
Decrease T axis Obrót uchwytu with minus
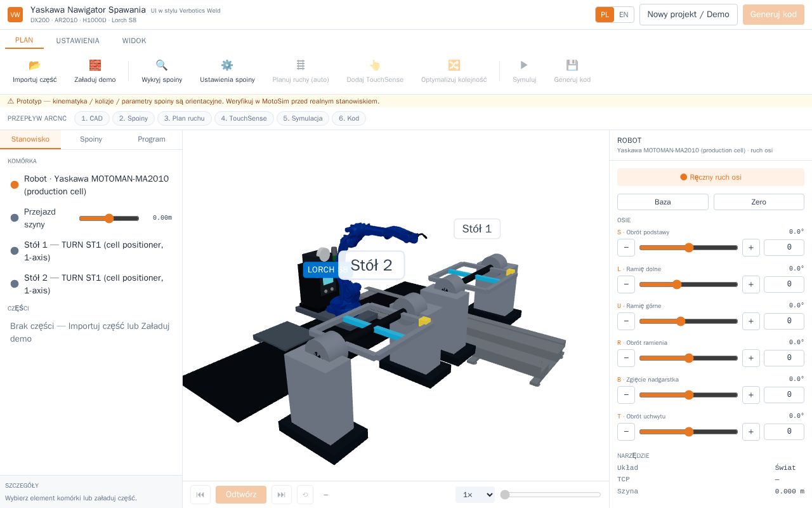pos(626,432)
